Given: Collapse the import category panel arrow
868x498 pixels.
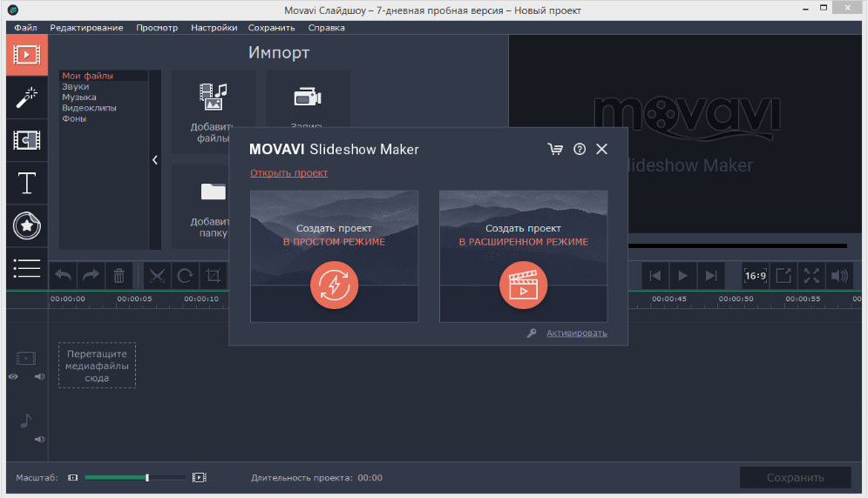Looking at the screenshot, I should (x=155, y=160).
